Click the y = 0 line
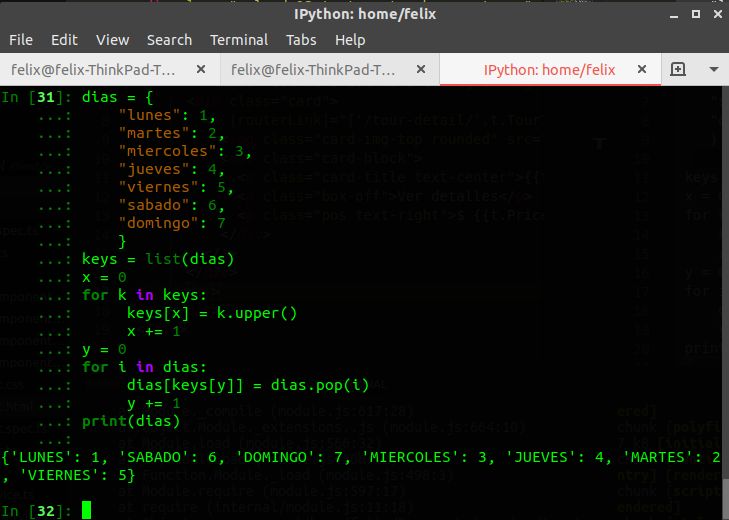This screenshot has height=520, width=729. point(104,349)
